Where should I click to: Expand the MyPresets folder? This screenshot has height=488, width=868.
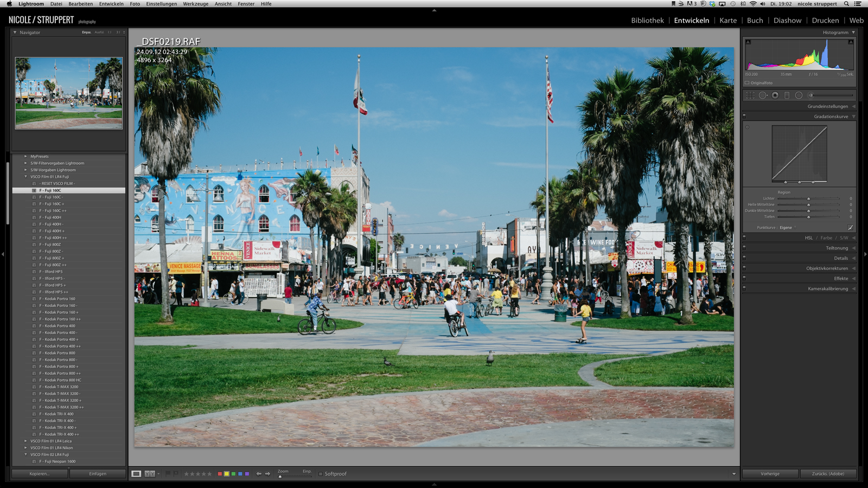click(x=25, y=156)
